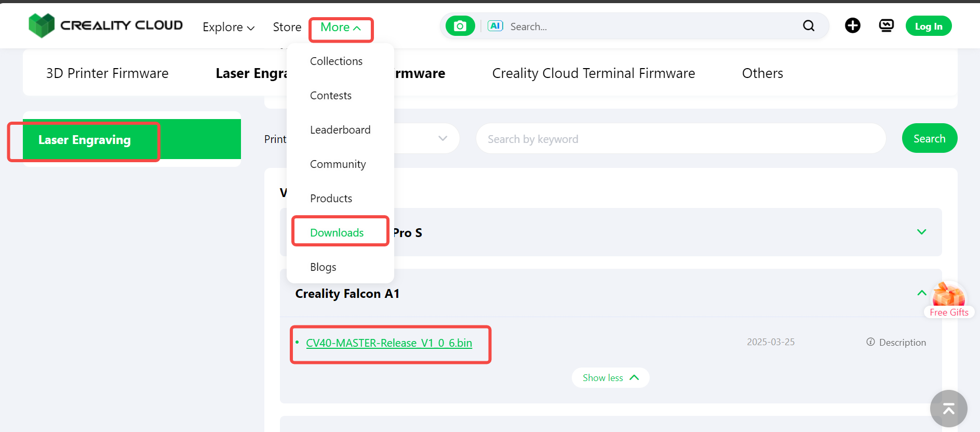Expand the Pro S firmware section
Screen dimensions: 980x432
point(921,232)
